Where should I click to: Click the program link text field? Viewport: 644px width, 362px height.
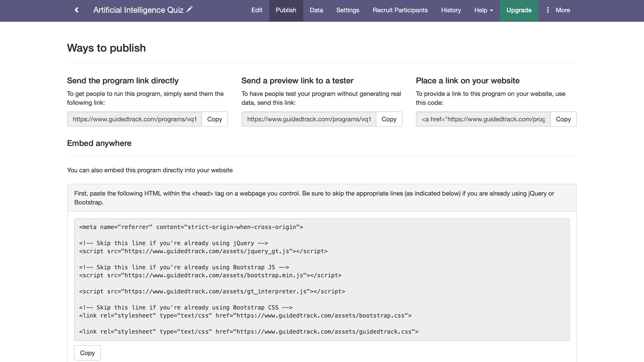pos(134,119)
